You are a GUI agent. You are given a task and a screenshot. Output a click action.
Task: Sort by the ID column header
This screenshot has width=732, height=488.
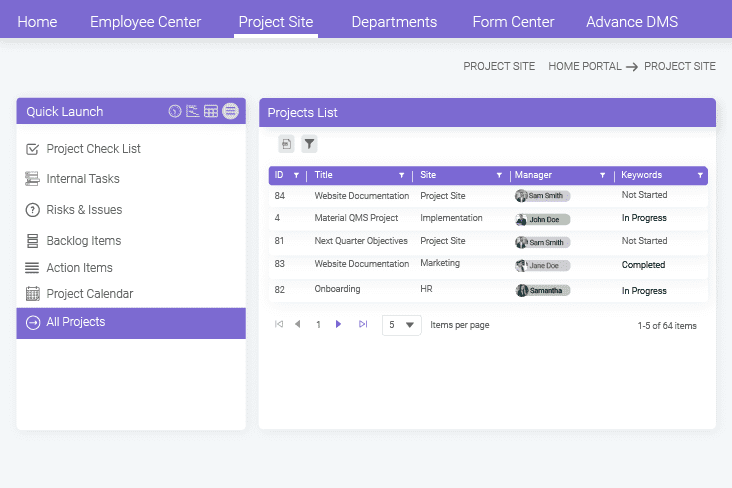coord(279,175)
